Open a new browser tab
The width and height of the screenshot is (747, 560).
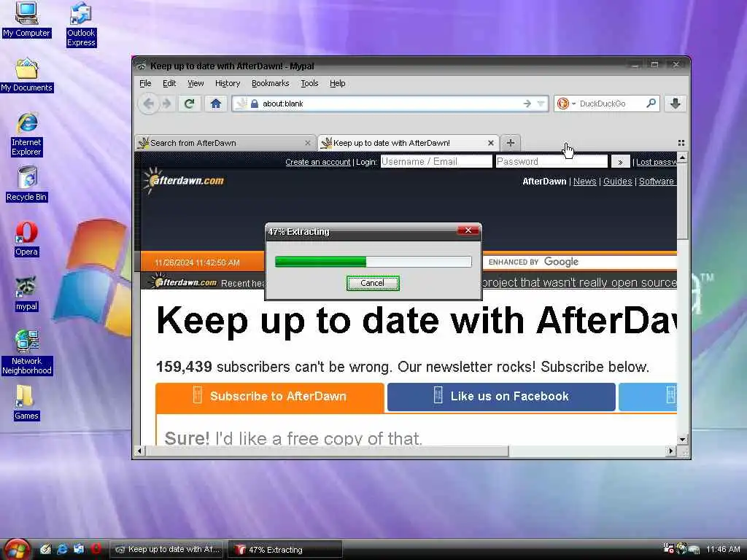[x=510, y=142]
